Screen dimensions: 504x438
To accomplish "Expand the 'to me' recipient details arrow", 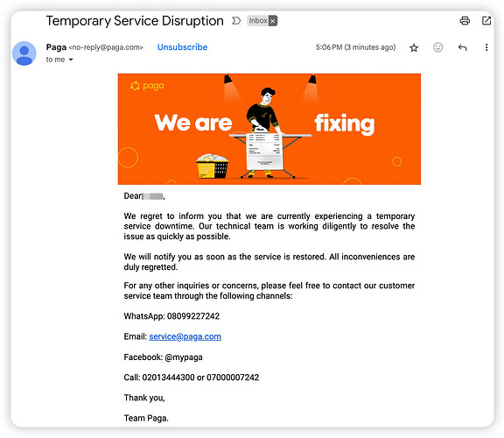I will point(71,60).
